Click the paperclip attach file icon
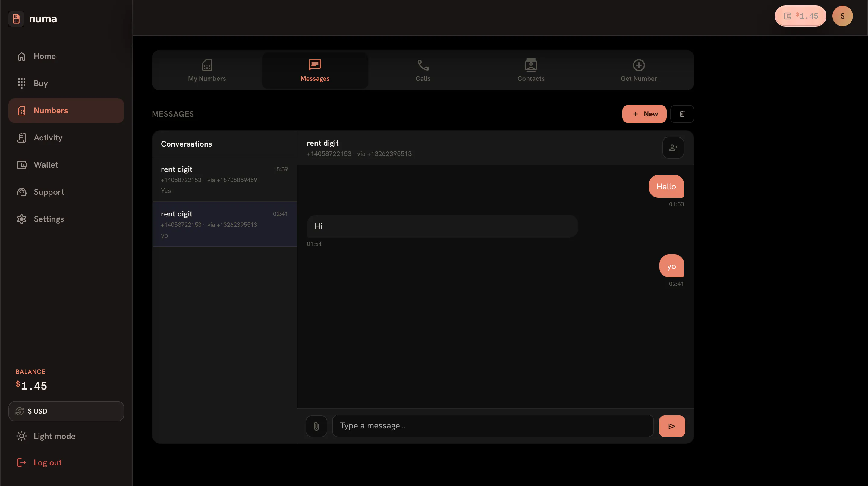 tap(316, 426)
